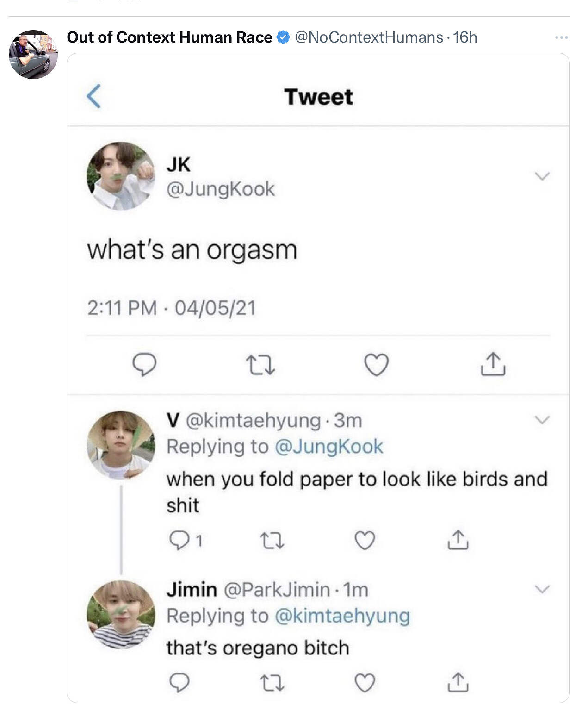This screenshot has width=588, height=704.
Task: Reply to JK's main tweet
Action: pyautogui.click(x=144, y=364)
